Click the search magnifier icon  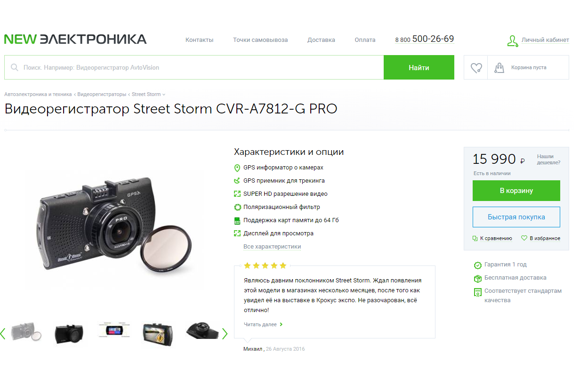pos(15,67)
